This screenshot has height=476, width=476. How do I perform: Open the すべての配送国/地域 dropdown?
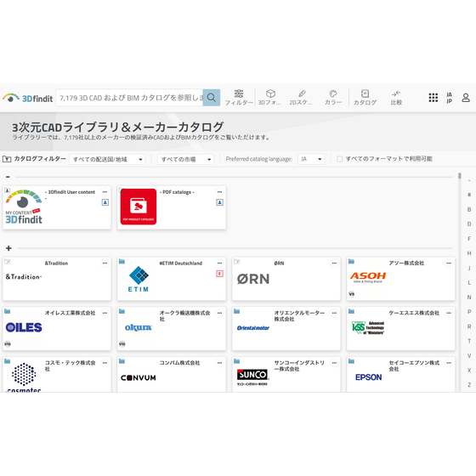tap(107, 159)
